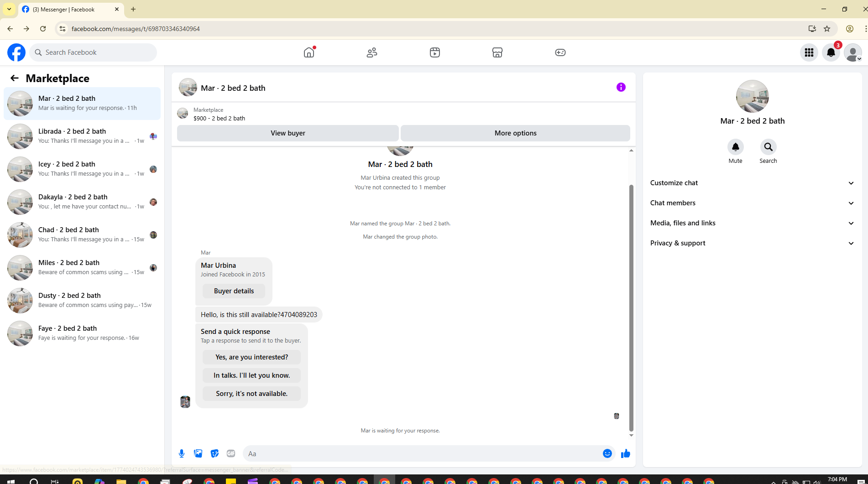Click the browser address bar URL
Screen dimensions: 868x484
coord(136,29)
